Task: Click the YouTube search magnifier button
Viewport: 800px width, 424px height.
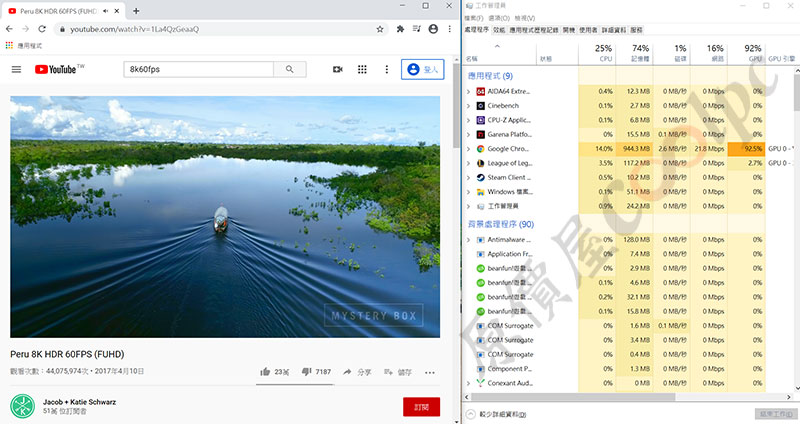Action: (290, 69)
